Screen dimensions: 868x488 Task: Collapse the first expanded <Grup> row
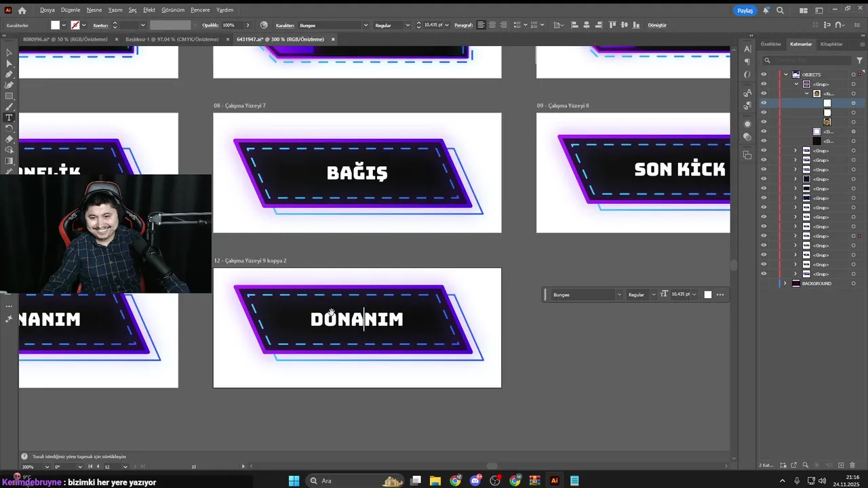point(796,84)
